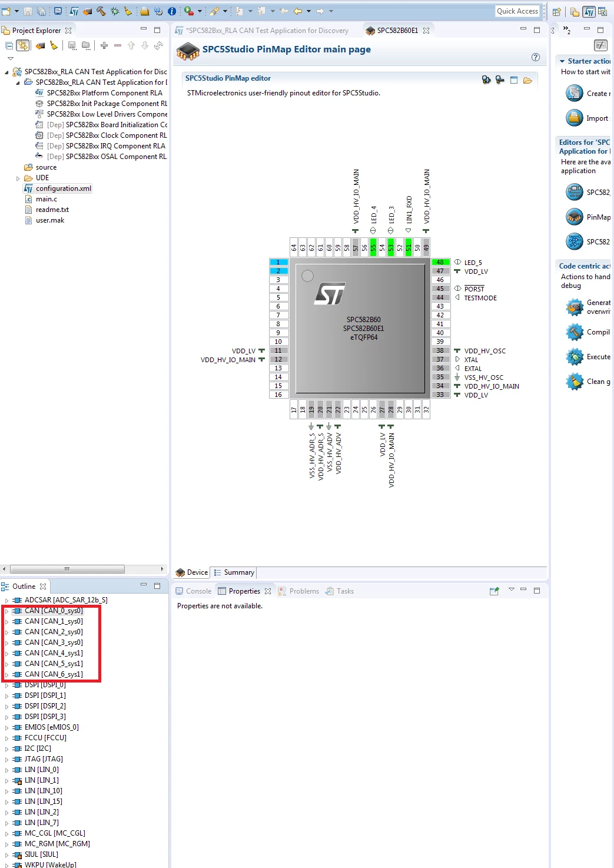Open External Tools run dropdown arrow
Viewport: 614px width, 868px height.
pos(200,11)
